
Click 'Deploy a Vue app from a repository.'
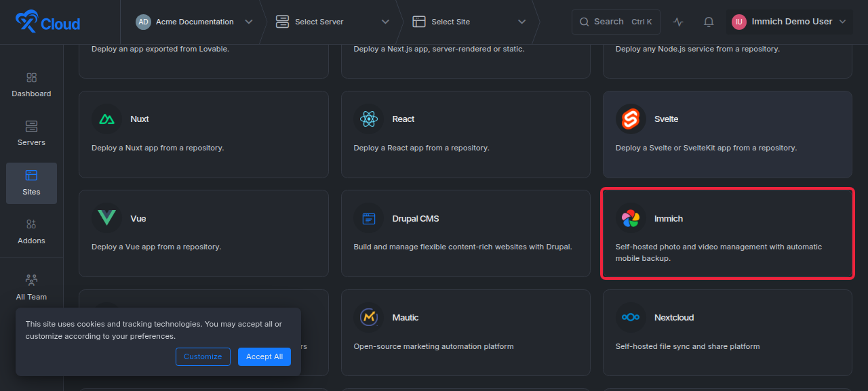[157, 247]
